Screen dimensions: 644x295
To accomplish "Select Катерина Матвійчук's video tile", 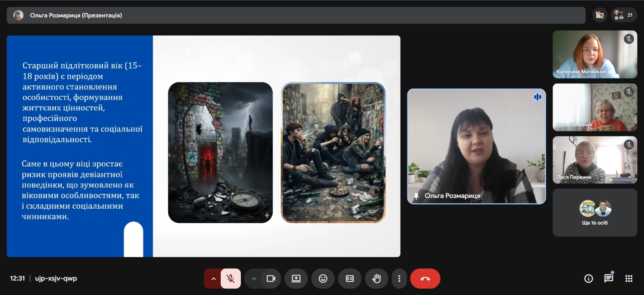I will click(595, 54).
